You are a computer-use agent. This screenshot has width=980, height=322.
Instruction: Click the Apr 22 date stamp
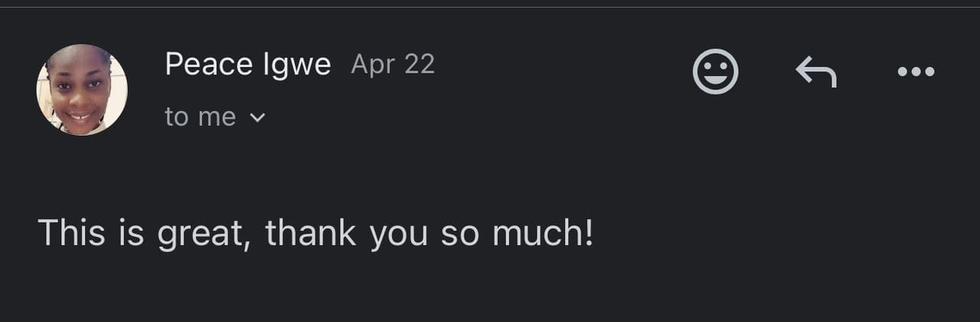393,64
